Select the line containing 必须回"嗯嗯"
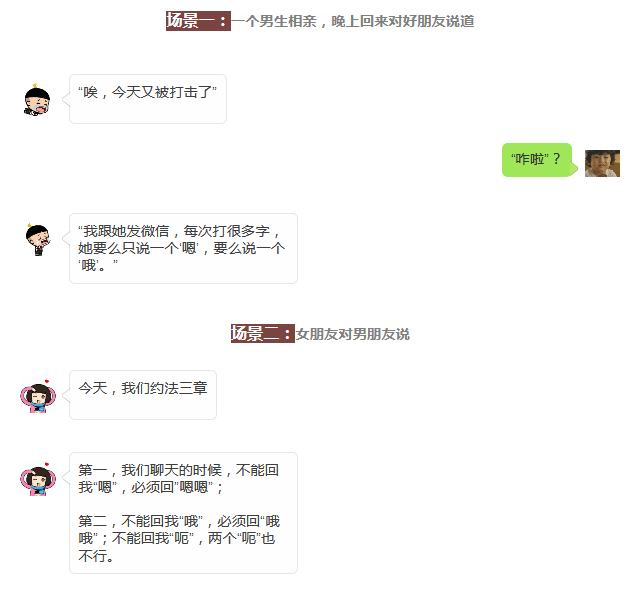Viewport: 636px width, 591px height. 150,487
